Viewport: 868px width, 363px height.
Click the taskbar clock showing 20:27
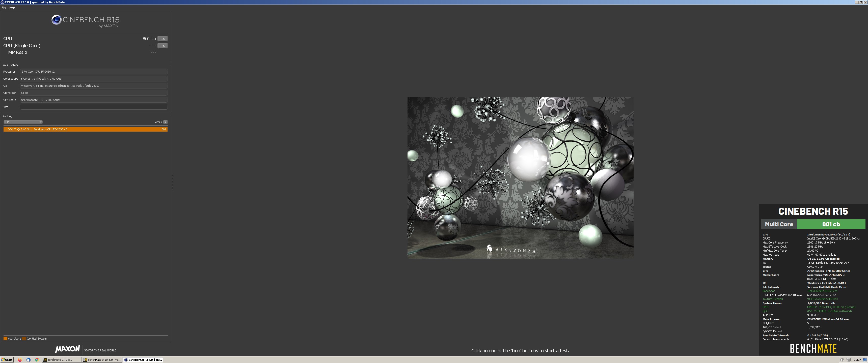click(x=858, y=360)
